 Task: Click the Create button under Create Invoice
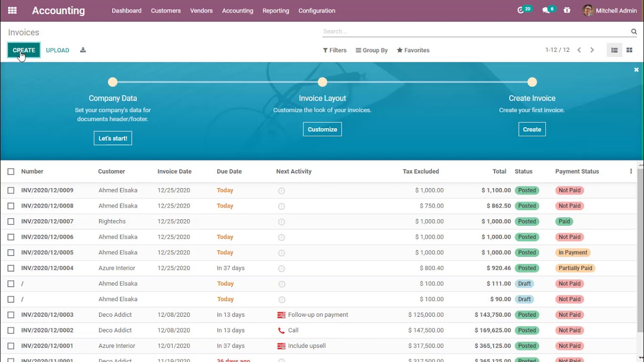click(x=532, y=129)
